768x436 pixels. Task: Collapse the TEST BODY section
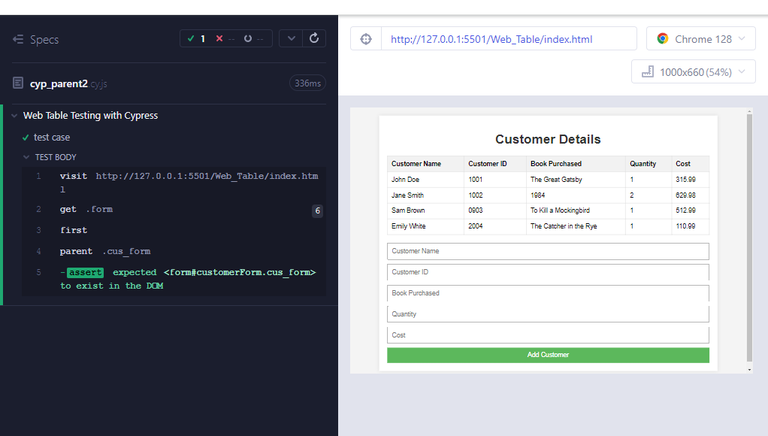27,157
